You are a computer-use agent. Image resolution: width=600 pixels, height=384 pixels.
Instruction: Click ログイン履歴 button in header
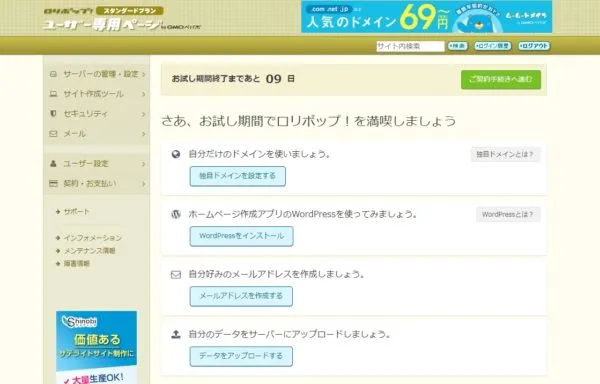point(493,46)
